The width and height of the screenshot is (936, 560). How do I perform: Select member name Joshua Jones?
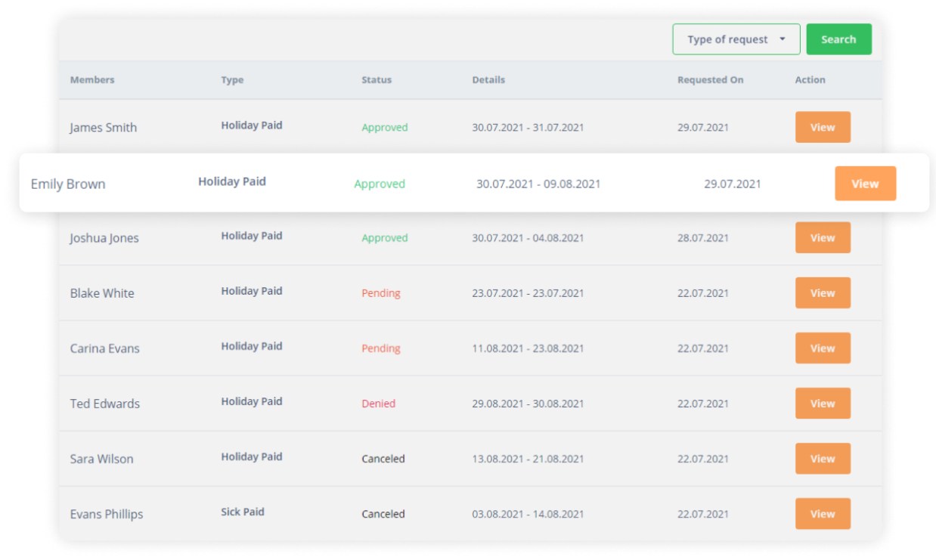(x=104, y=237)
